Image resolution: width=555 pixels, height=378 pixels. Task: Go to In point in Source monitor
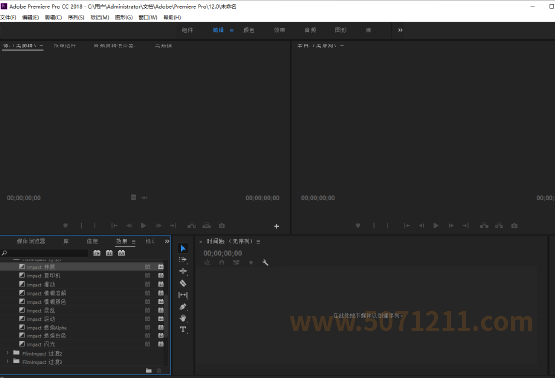(x=114, y=225)
